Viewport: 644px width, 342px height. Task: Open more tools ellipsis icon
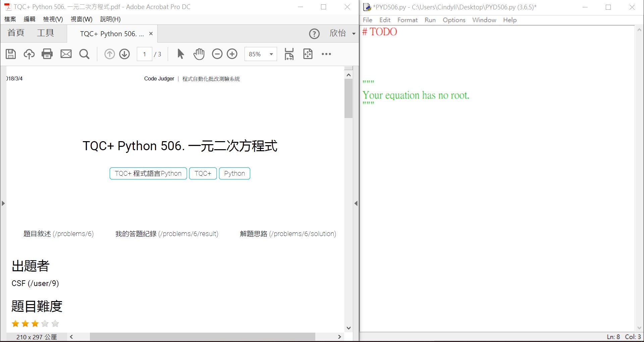326,54
